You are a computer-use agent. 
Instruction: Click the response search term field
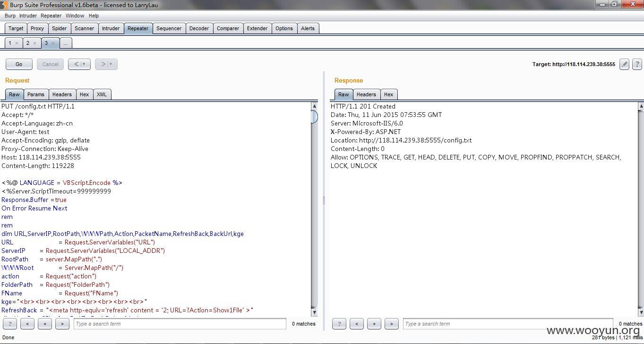click(508, 324)
